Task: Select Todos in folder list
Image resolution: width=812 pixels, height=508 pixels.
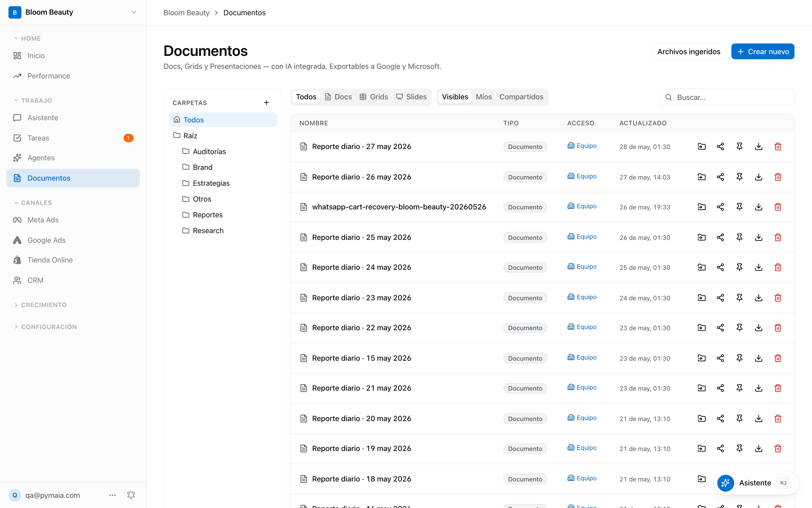Action: pos(223,120)
